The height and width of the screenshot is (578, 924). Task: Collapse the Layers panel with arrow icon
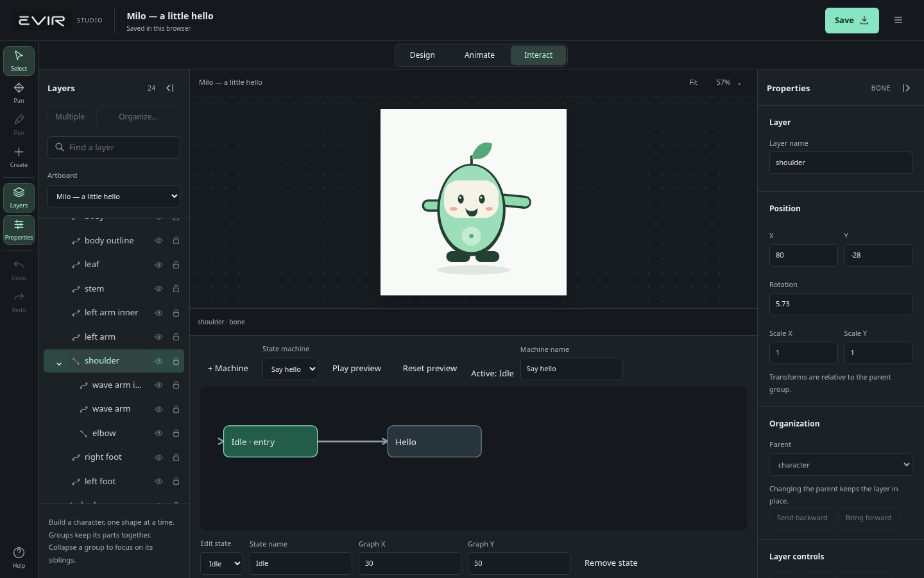tap(170, 88)
